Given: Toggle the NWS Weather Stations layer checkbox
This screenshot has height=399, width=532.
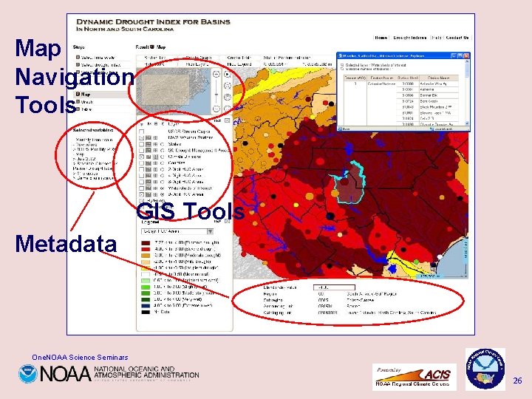Looking at the screenshot, I should 141,137.
